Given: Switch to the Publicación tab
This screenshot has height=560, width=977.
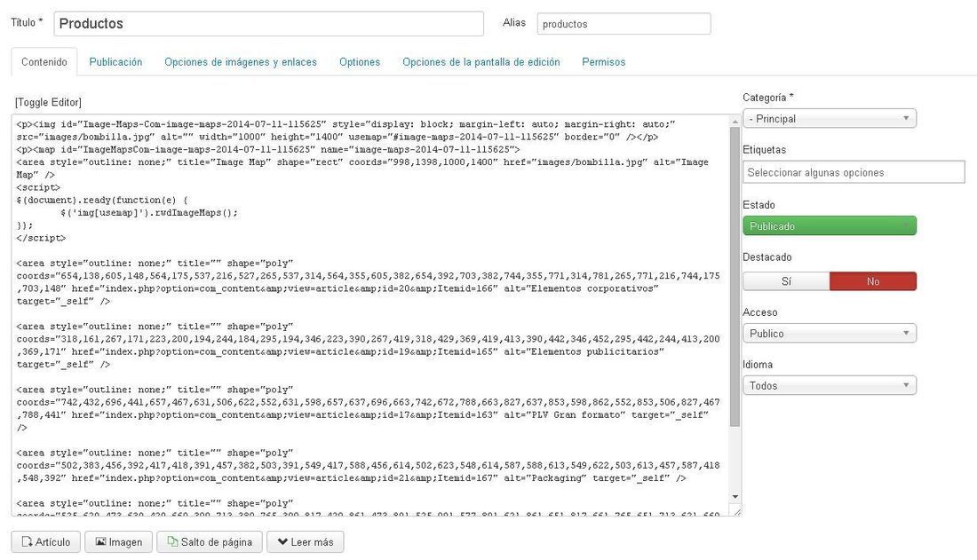Looking at the screenshot, I should pyautogui.click(x=115, y=62).
